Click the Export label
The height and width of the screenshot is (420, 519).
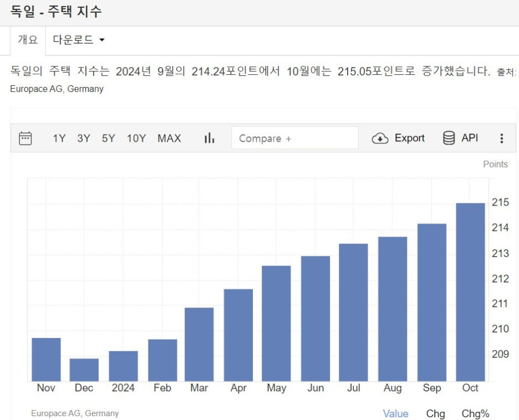(x=409, y=138)
